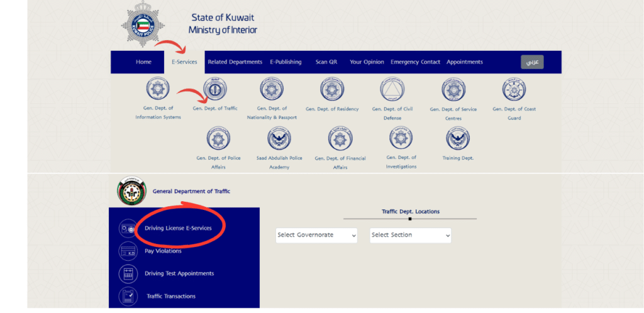The width and height of the screenshot is (644, 313).
Task: Open the Training Dept. icon
Action: [x=457, y=138]
